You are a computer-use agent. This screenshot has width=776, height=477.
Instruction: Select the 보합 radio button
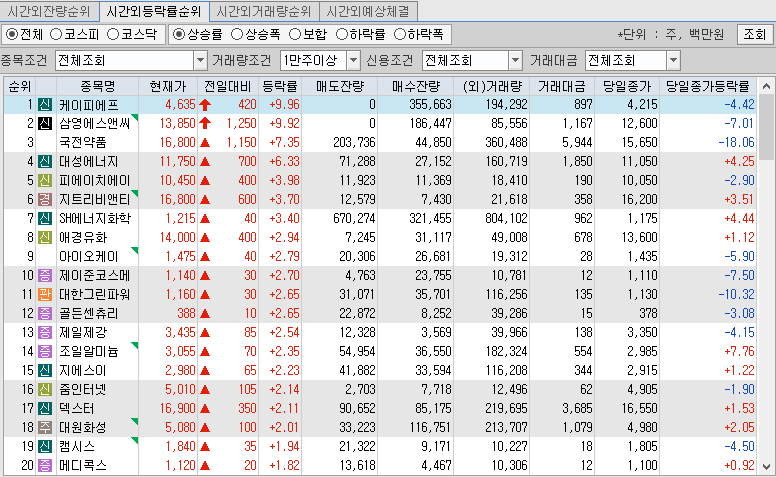point(295,35)
